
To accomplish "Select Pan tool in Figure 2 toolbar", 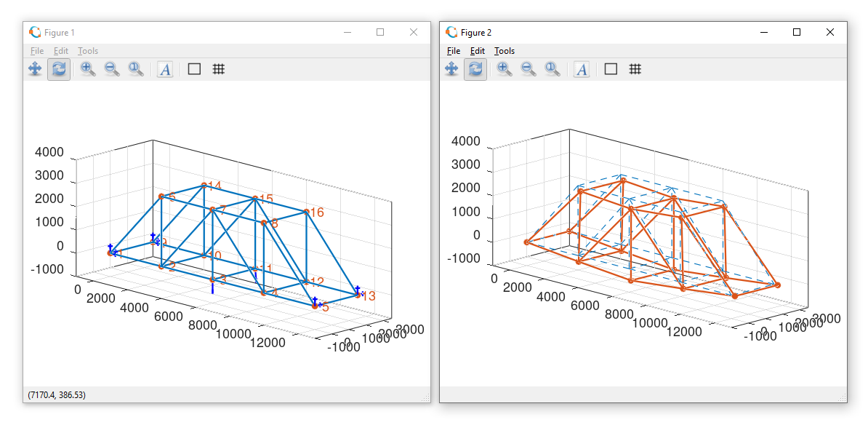I will (x=451, y=69).
